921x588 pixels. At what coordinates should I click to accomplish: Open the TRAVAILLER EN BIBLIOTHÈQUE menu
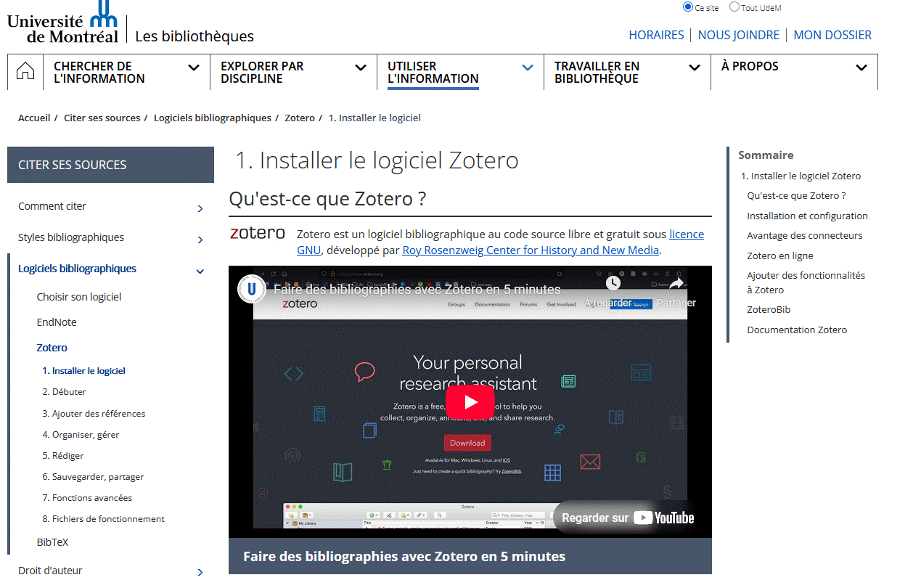597,73
